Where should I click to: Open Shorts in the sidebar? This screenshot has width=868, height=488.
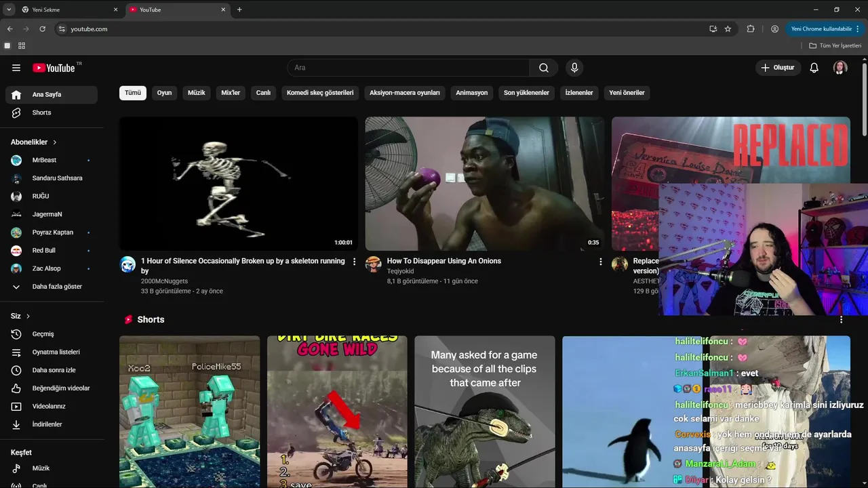[52, 113]
